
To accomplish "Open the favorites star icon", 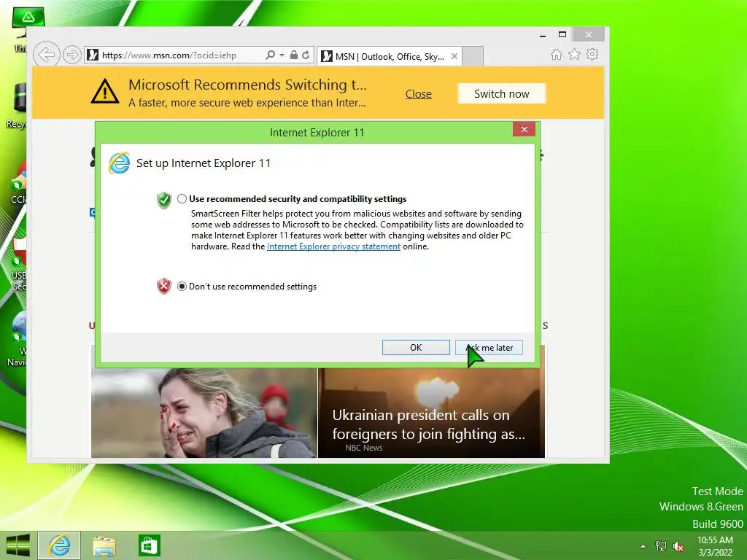I will [x=575, y=54].
